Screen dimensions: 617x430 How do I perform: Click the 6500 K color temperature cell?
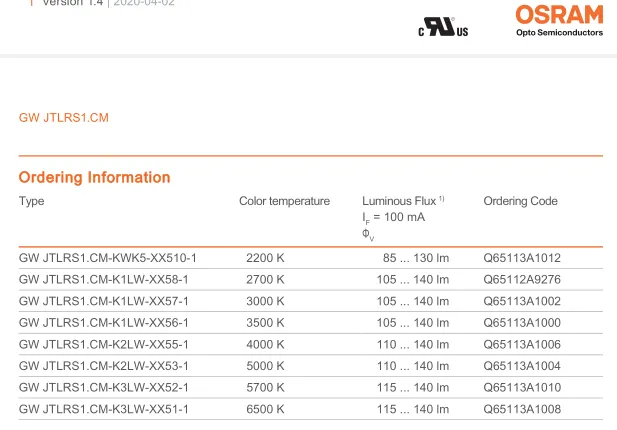(x=265, y=410)
